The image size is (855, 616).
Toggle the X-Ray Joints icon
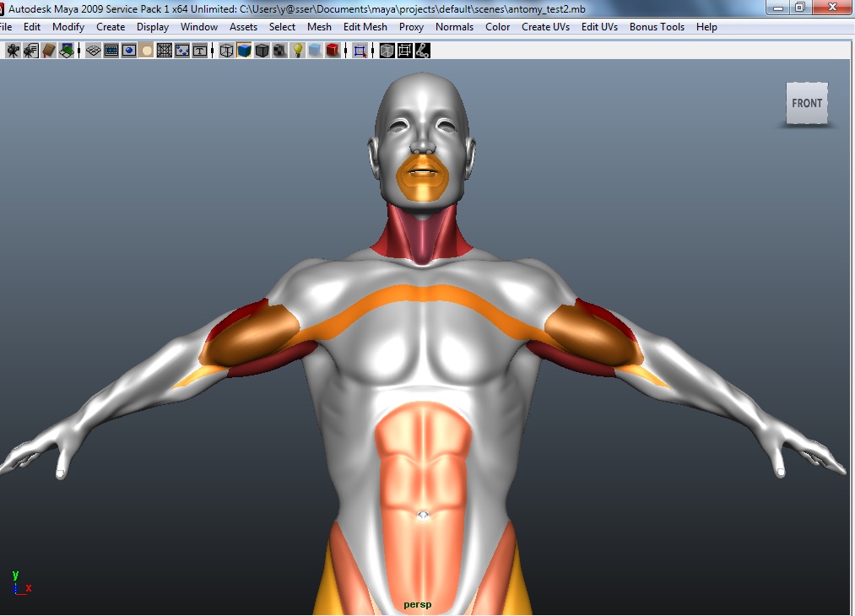point(422,51)
